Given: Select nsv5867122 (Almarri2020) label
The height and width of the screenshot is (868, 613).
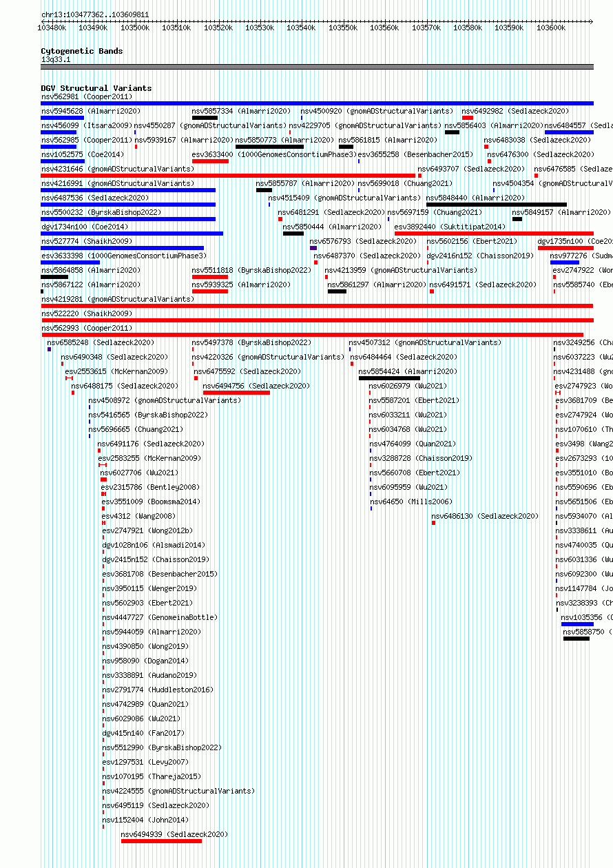Looking at the screenshot, I should (x=91, y=285).
